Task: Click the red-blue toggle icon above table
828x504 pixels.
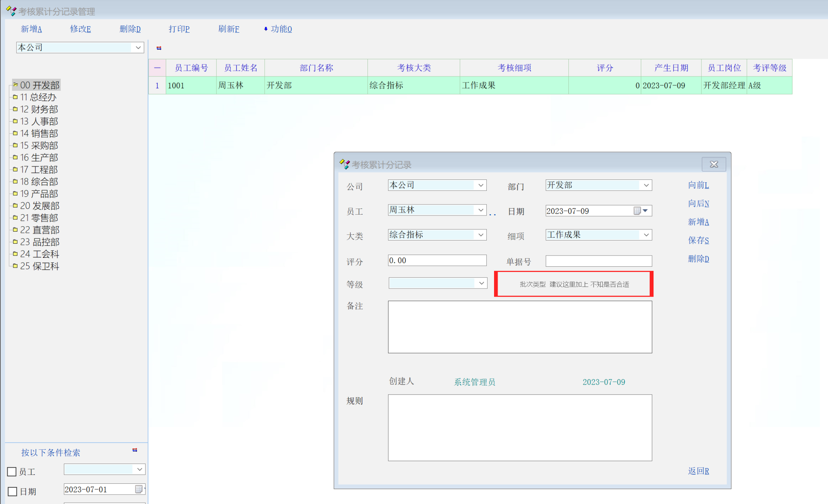Action: [159, 48]
